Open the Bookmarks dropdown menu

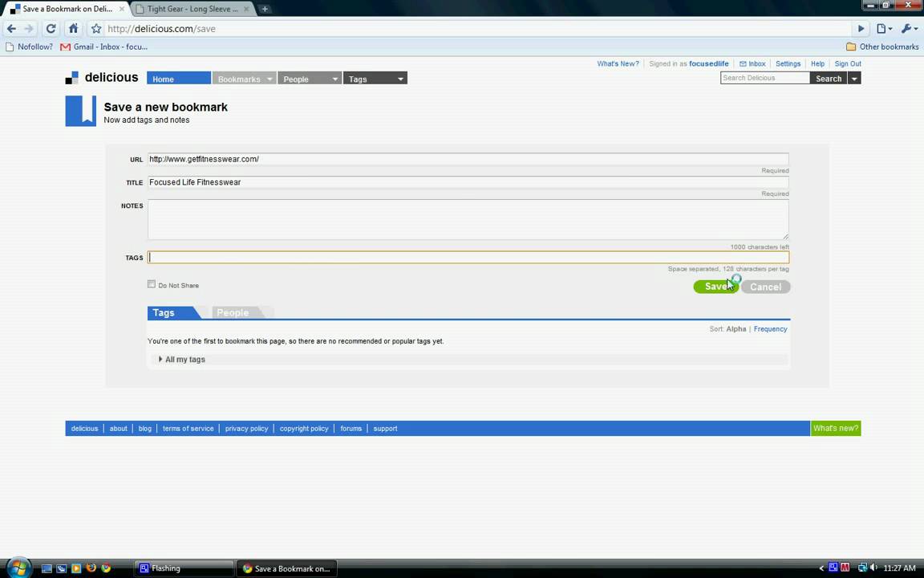click(244, 79)
